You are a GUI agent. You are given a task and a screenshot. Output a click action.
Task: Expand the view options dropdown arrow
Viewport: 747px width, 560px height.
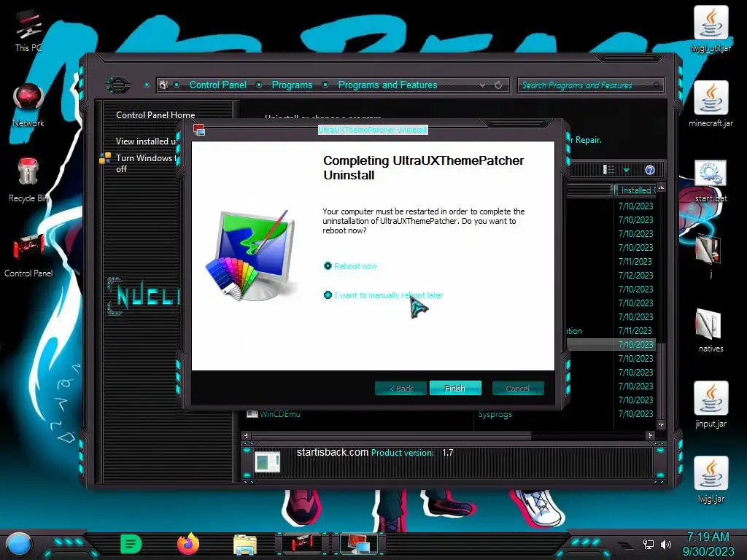627,170
